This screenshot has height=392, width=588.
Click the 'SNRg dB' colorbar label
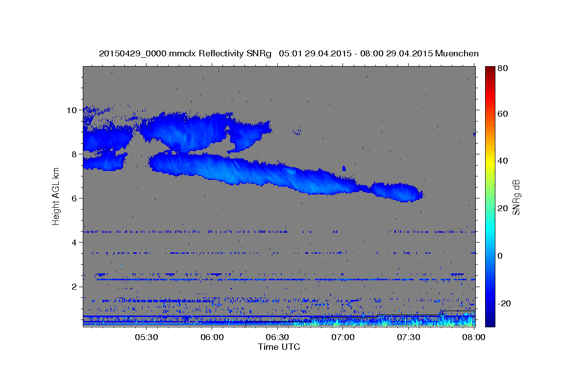516,197
